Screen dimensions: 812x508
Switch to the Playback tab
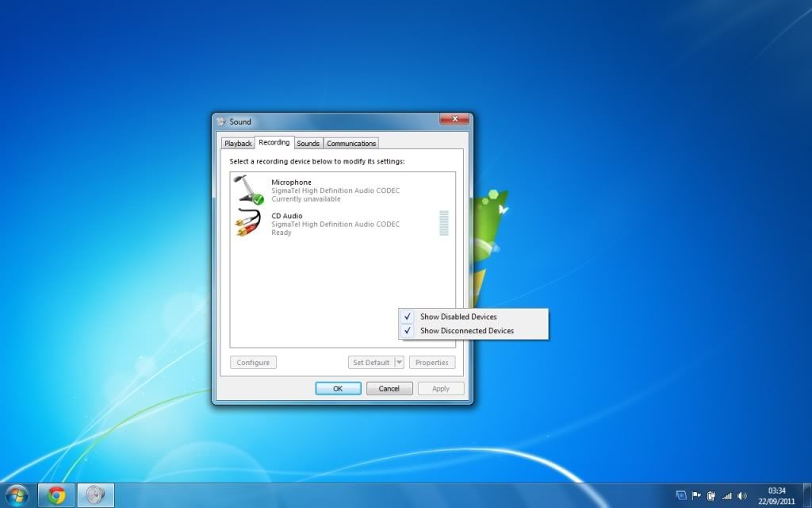click(238, 144)
